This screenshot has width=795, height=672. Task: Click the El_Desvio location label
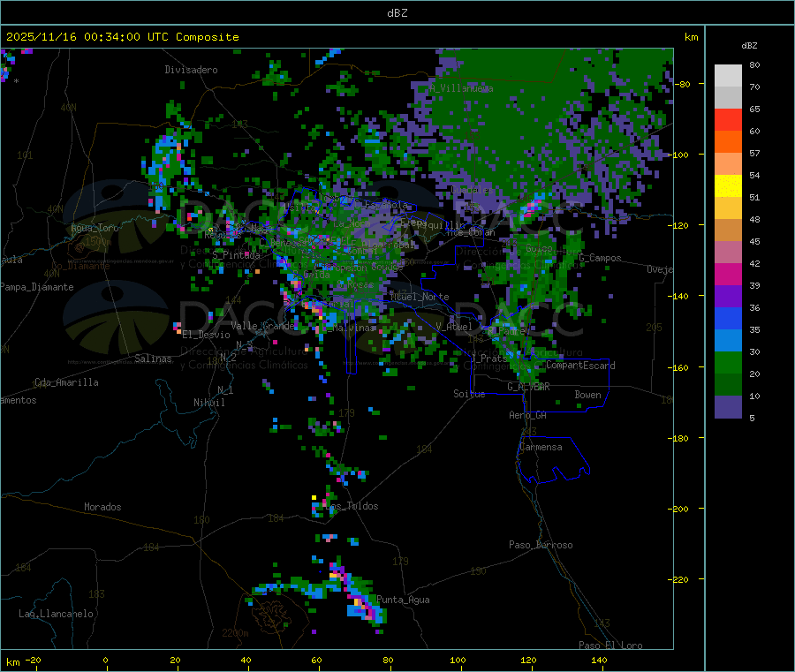click(x=206, y=335)
